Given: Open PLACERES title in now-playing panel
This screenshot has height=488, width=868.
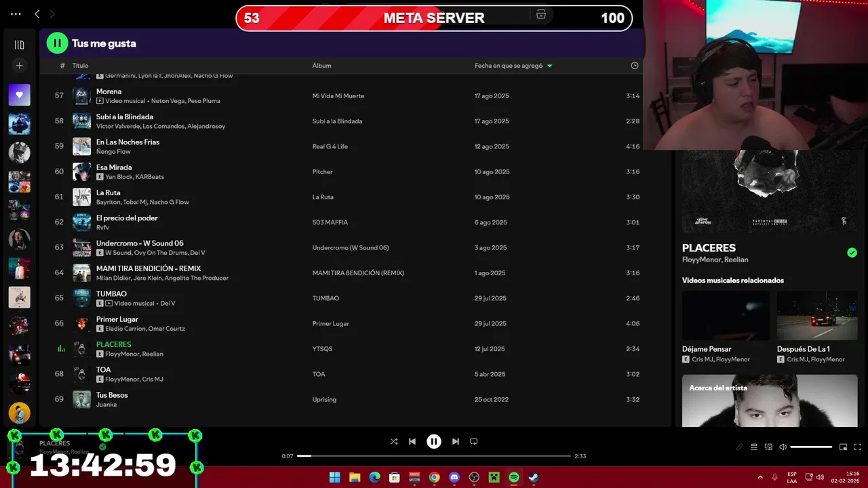Looking at the screenshot, I should (x=709, y=248).
